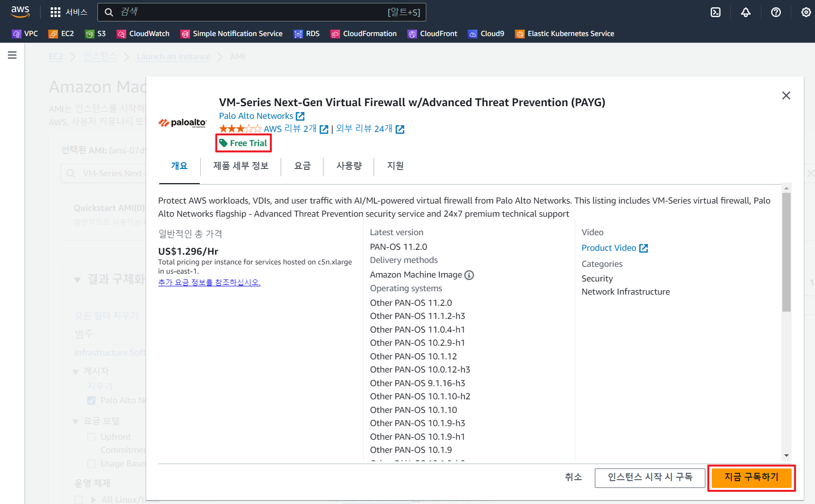The image size is (815, 504).
Task: Click the Palo Alto Networks logo
Action: [x=183, y=123]
